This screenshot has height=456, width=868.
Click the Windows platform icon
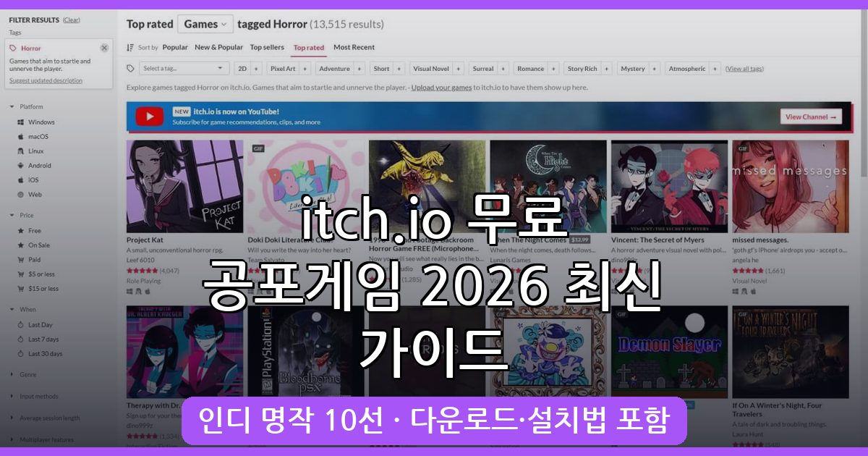[20, 122]
